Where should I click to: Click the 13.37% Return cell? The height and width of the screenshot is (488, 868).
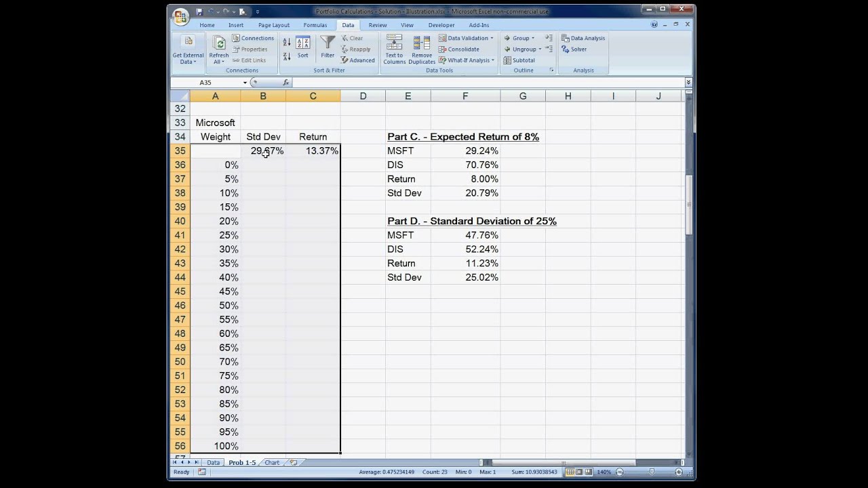(x=313, y=150)
